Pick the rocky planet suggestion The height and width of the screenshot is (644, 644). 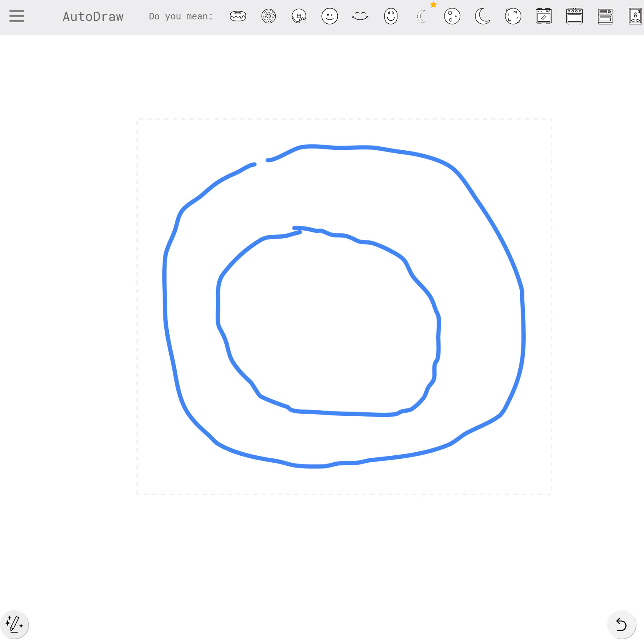point(513,16)
